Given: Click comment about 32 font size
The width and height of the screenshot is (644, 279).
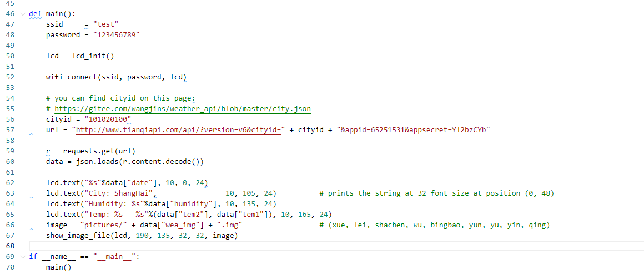Looking at the screenshot, I should [x=437, y=193].
